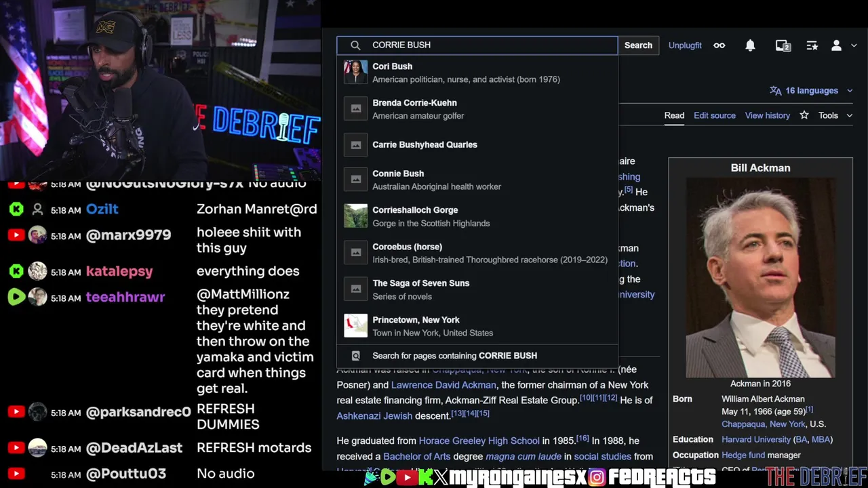Open the notifications bell icon

(750, 45)
